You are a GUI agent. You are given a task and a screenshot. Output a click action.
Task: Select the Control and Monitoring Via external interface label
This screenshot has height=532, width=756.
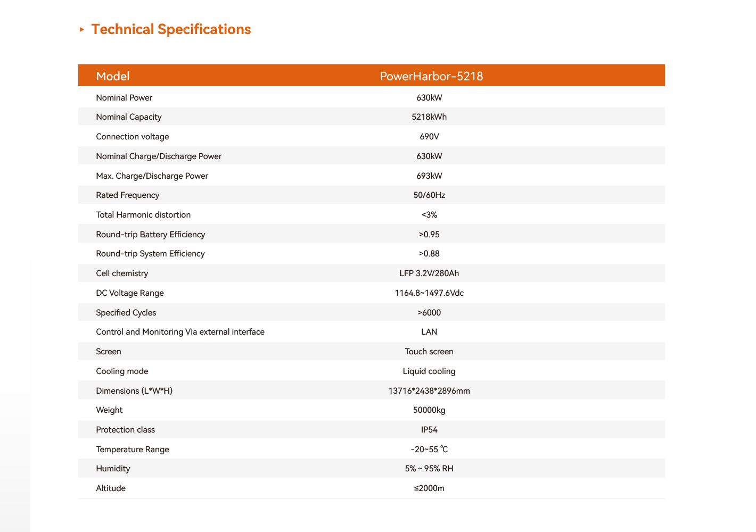click(x=180, y=332)
